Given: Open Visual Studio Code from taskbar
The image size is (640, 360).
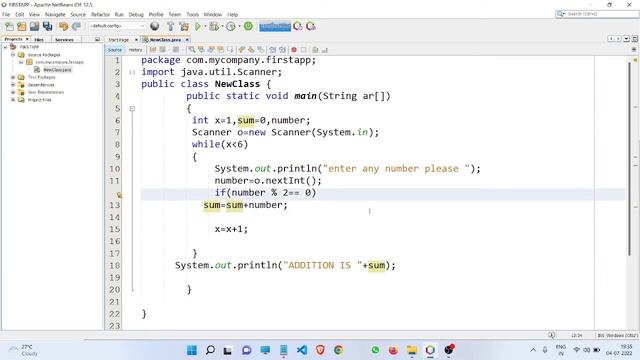Looking at the screenshot, I should coord(302,350).
